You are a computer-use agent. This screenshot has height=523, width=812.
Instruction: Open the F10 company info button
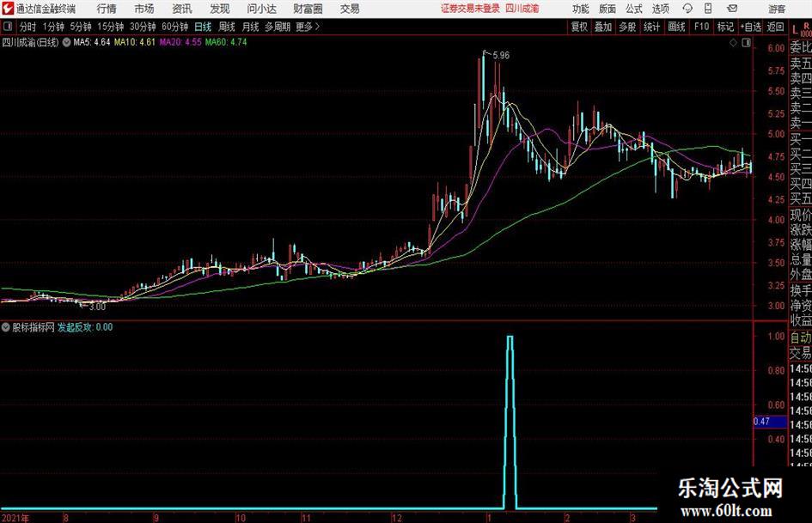701,27
